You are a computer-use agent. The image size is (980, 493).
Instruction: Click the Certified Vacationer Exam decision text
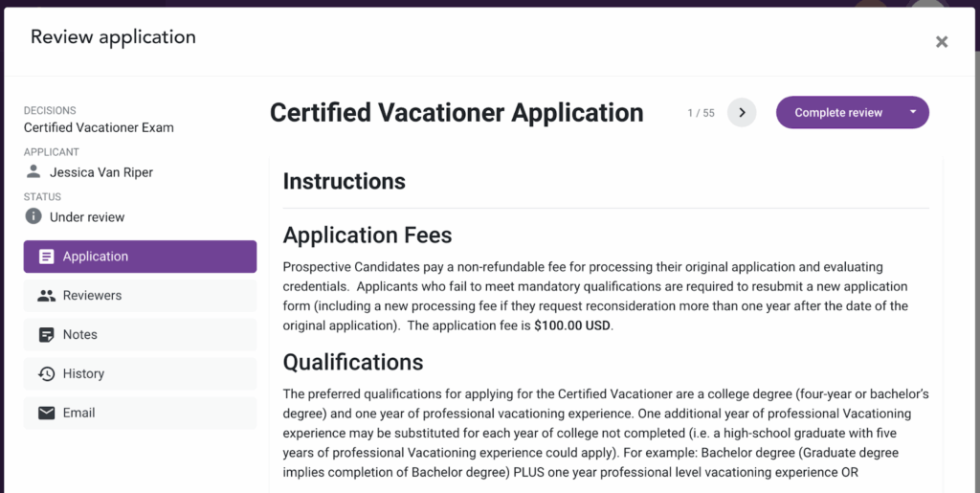pos(99,127)
